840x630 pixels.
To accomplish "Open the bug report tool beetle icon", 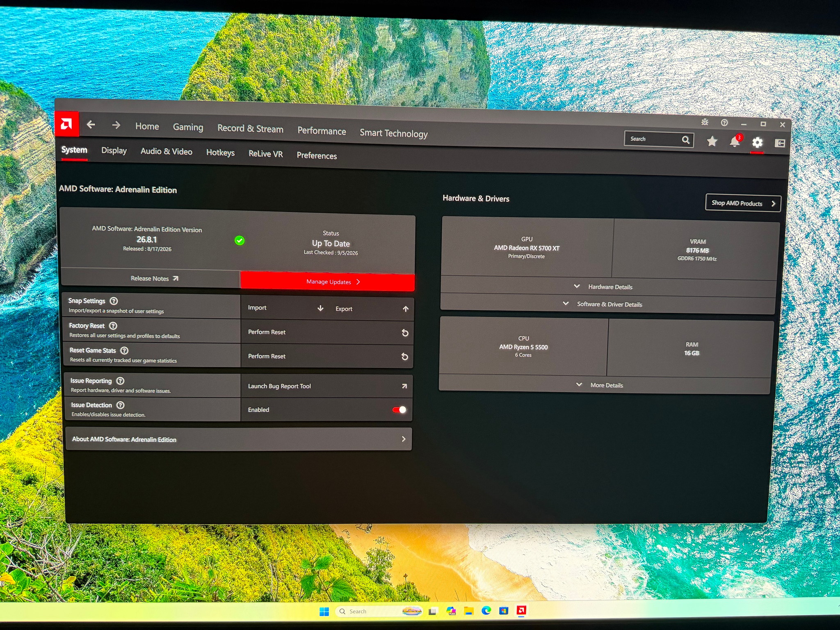I will click(x=705, y=122).
